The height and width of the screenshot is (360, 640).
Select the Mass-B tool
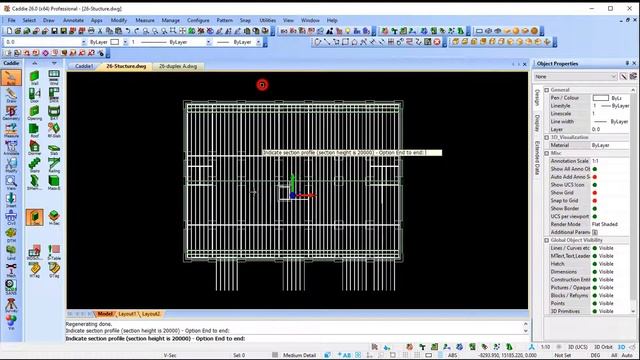(54, 182)
